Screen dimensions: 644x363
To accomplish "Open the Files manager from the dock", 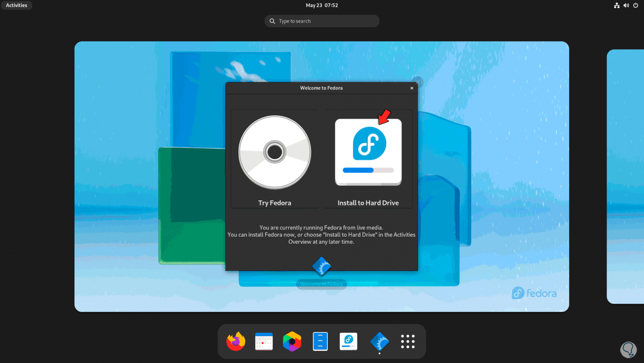I will click(x=320, y=342).
